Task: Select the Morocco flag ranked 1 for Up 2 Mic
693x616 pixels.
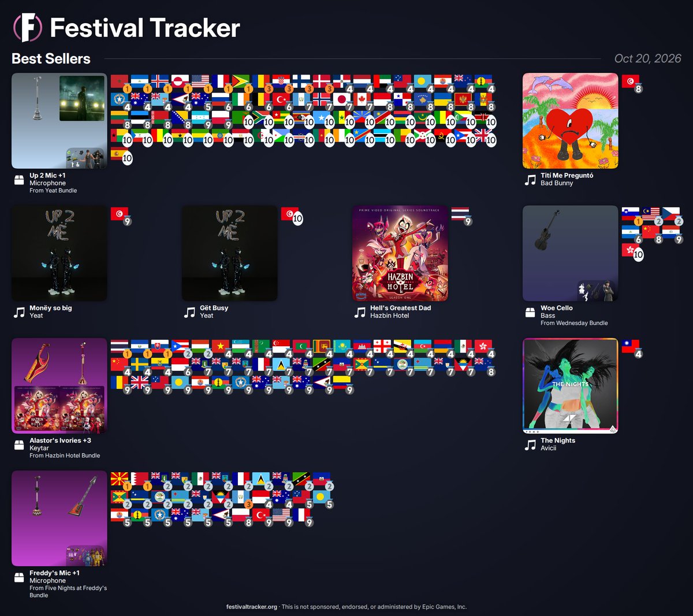Action: [120, 81]
